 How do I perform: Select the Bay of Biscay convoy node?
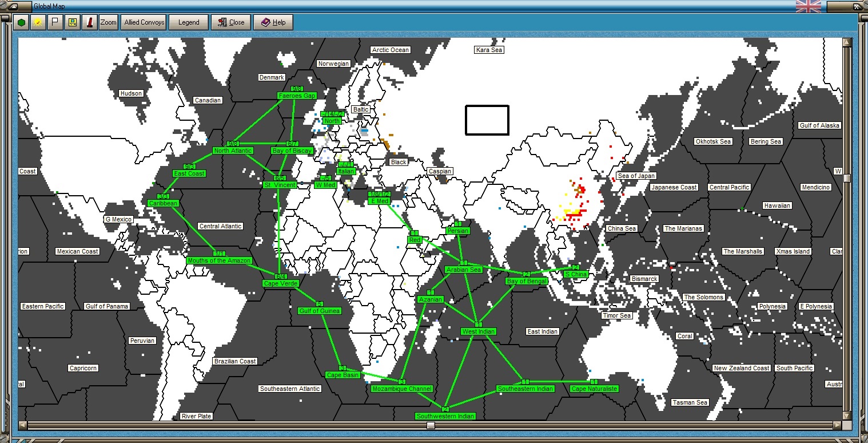(292, 151)
